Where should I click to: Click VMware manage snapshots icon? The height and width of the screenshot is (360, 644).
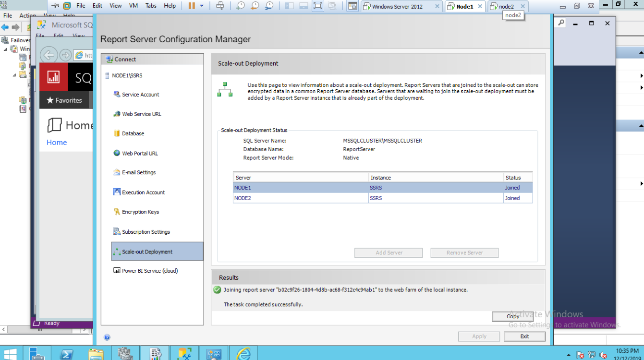[x=269, y=6]
